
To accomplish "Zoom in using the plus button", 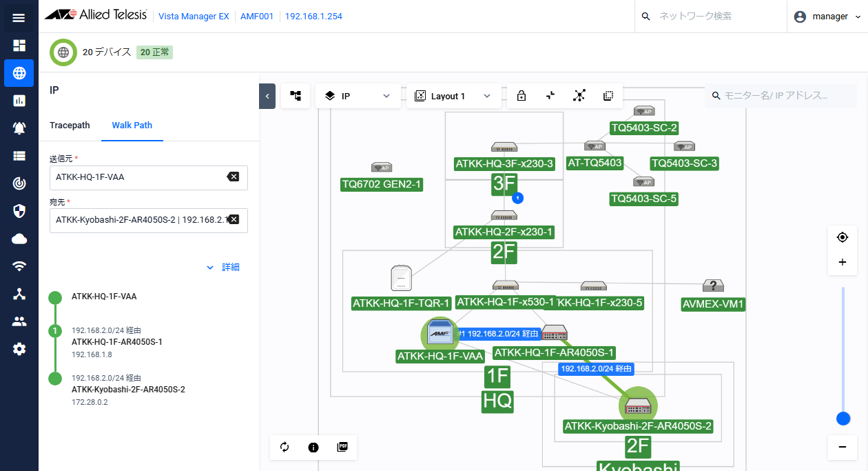I will [843, 262].
